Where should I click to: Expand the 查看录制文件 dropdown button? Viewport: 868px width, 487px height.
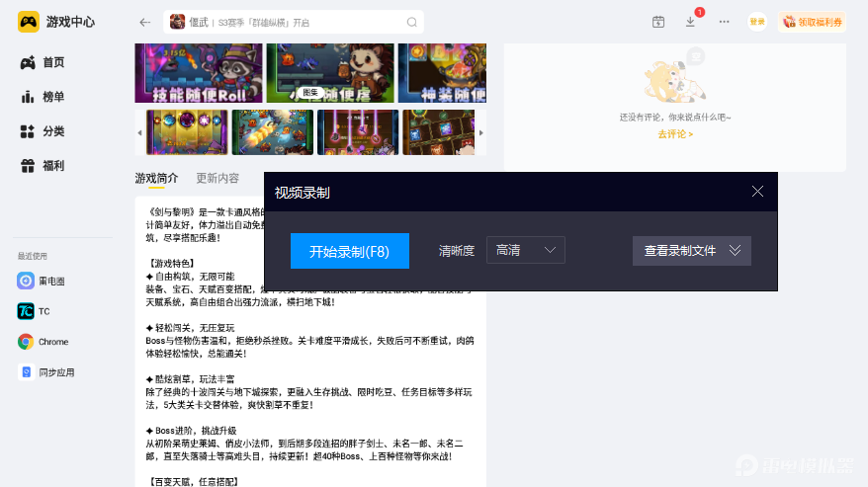coord(692,251)
